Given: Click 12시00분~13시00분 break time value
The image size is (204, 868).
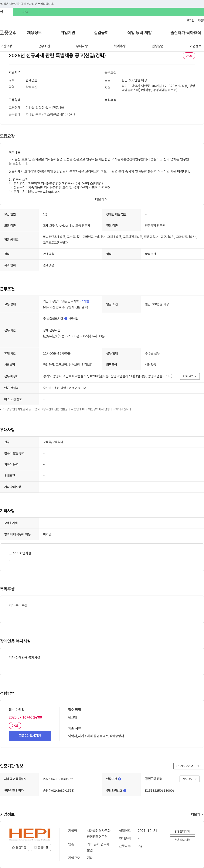Looking at the screenshot, I should tap(57, 353).
